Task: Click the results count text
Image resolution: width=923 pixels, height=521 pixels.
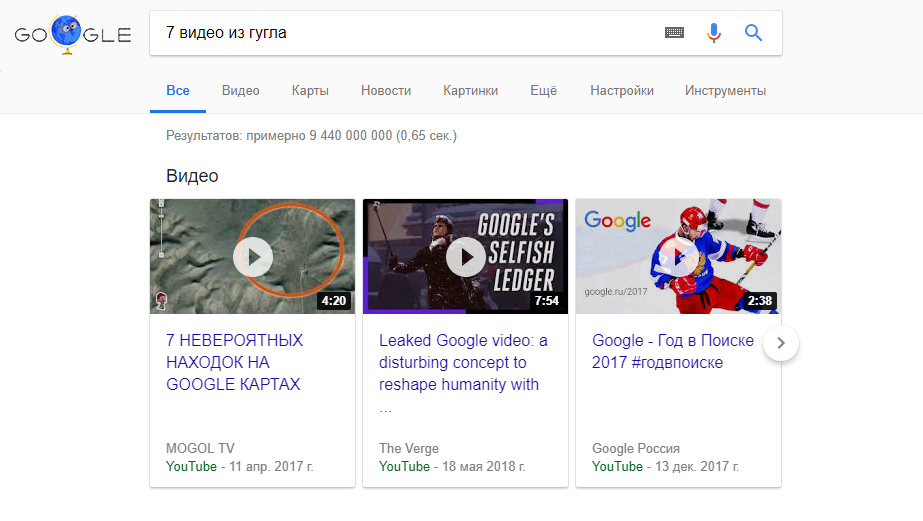Action: click(x=311, y=135)
